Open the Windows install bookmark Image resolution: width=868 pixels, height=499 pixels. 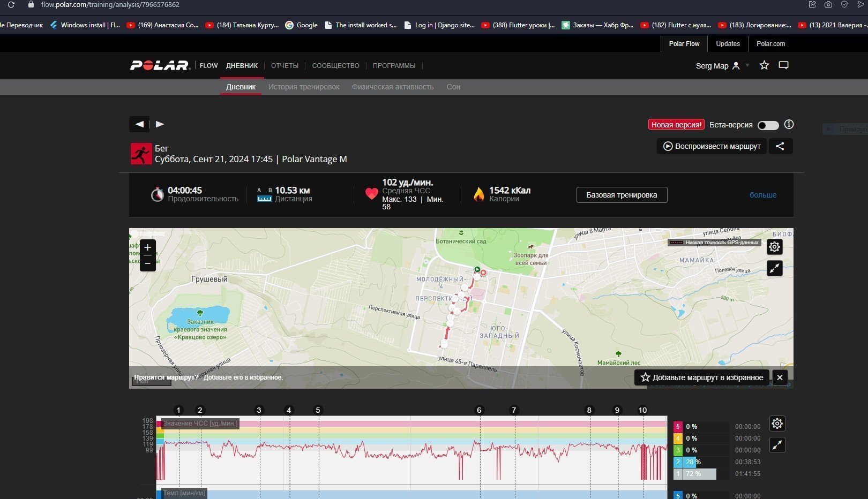85,25
